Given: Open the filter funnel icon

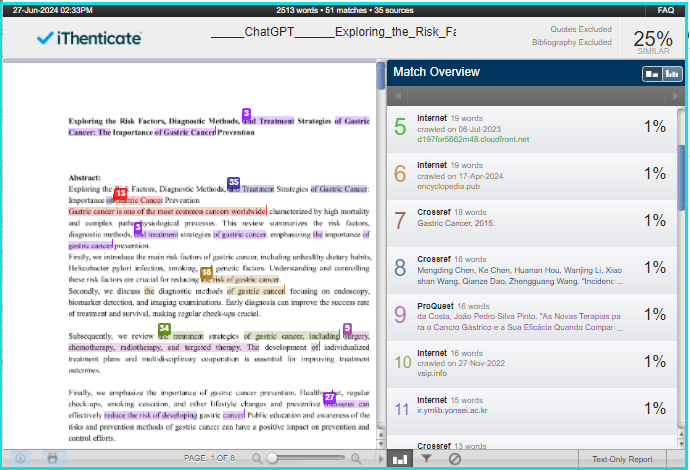Looking at the screenshot, I should click(x=426, y=459).
